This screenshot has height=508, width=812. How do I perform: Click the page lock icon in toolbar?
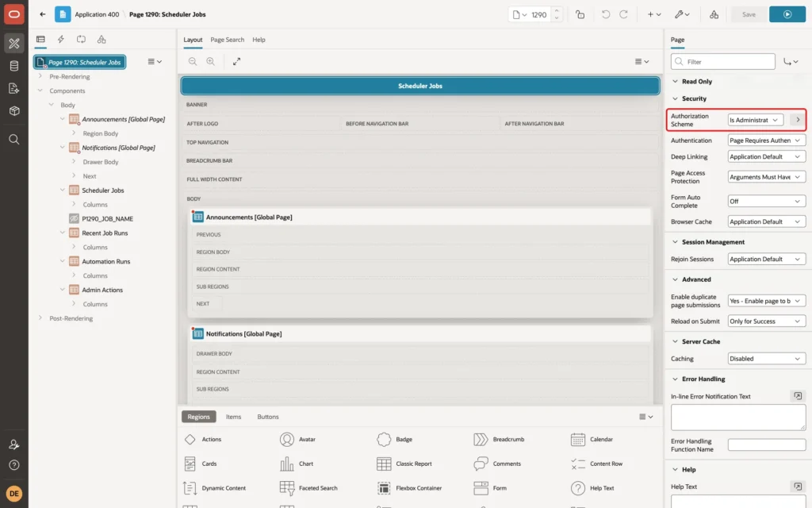[580, 14]
